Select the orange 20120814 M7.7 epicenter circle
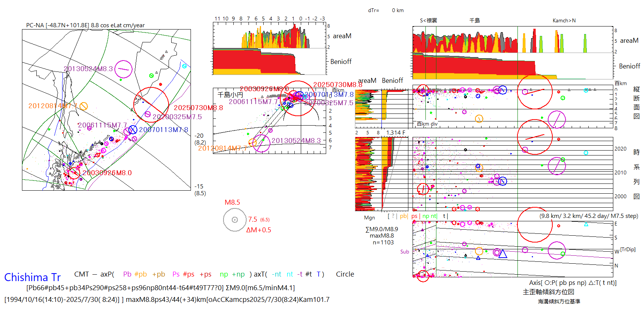644x314 pixels. (x=84, y=106)
